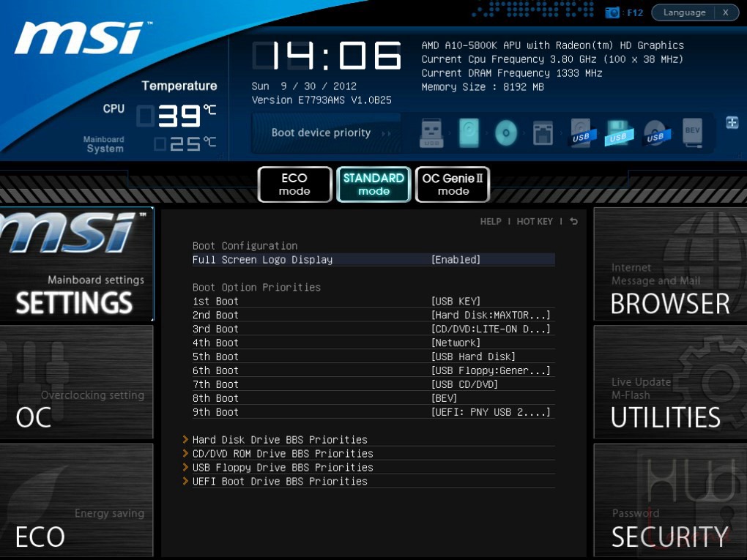
Task: Change 3rd Boot CD/DVD LITE-ON option
Action: click(491, 329)
